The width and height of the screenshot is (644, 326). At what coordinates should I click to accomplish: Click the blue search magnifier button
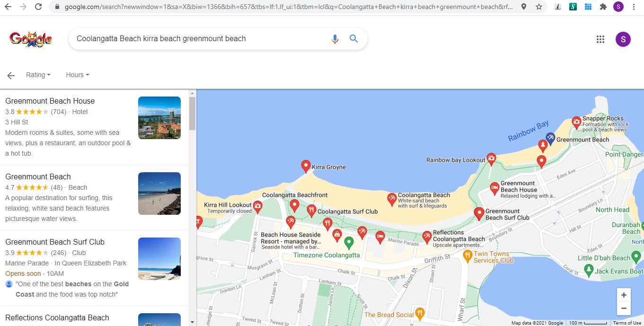pyautogui.click(x=353, y=39)
